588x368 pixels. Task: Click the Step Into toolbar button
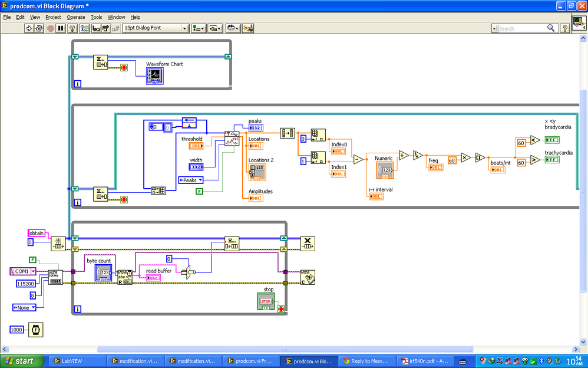tap(96, 28)
